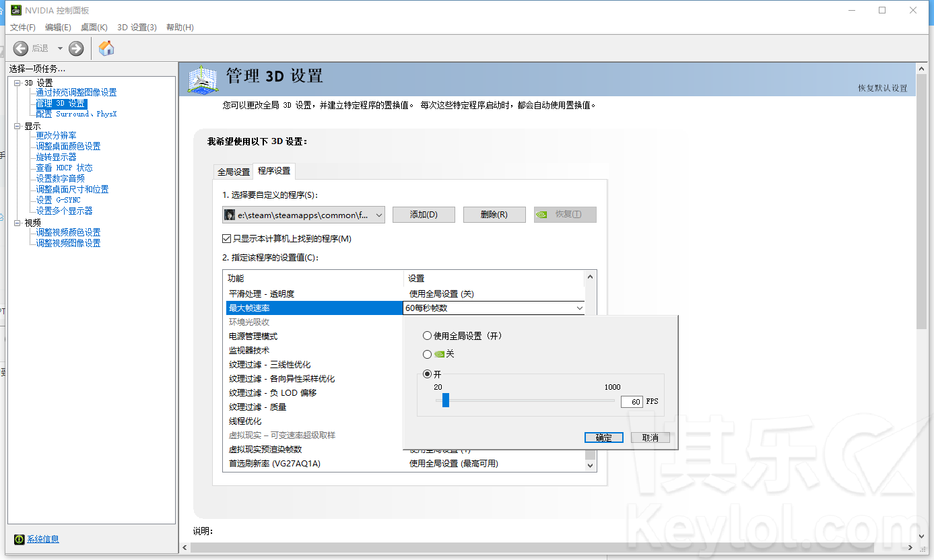Select 更改分辨率 in the tree
The height and width of the screenshot is (560, 934).
(57, 135)
